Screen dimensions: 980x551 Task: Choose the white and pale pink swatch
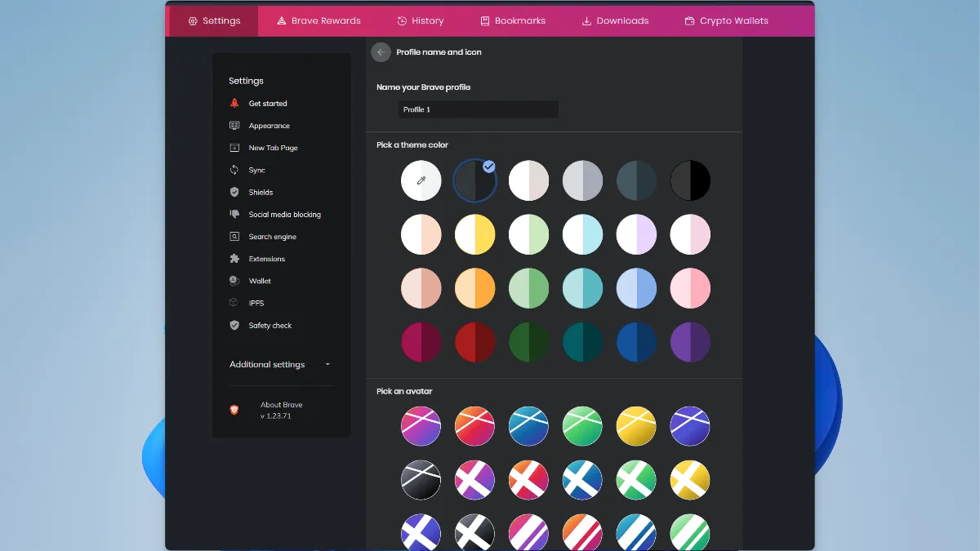pos(691,234)
